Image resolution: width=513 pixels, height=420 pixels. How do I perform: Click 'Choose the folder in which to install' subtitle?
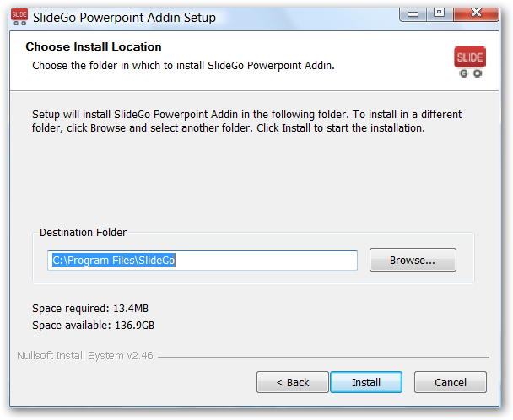click(183, 66)
